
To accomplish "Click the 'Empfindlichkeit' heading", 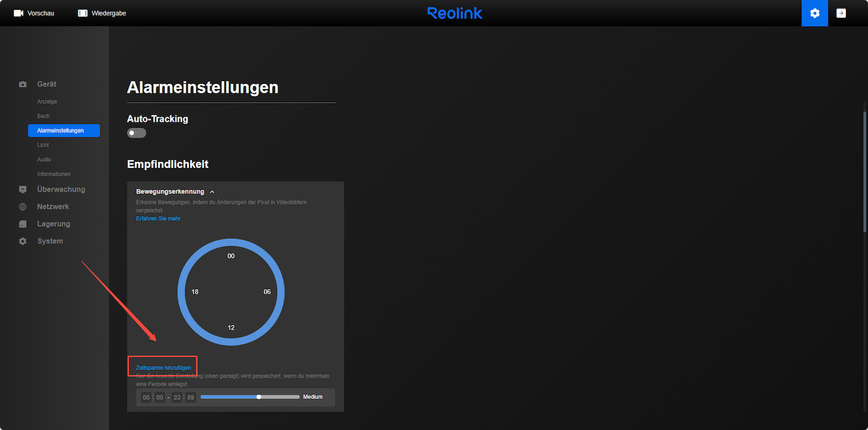I will [x=167, y=164].
